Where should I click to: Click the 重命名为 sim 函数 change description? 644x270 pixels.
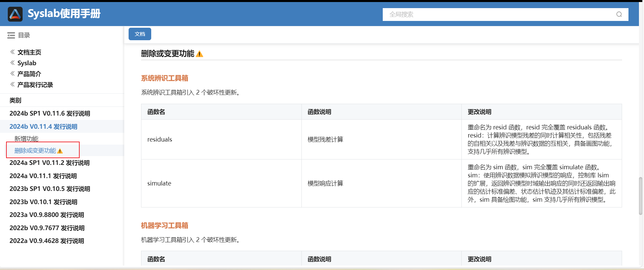coord(541,183)
